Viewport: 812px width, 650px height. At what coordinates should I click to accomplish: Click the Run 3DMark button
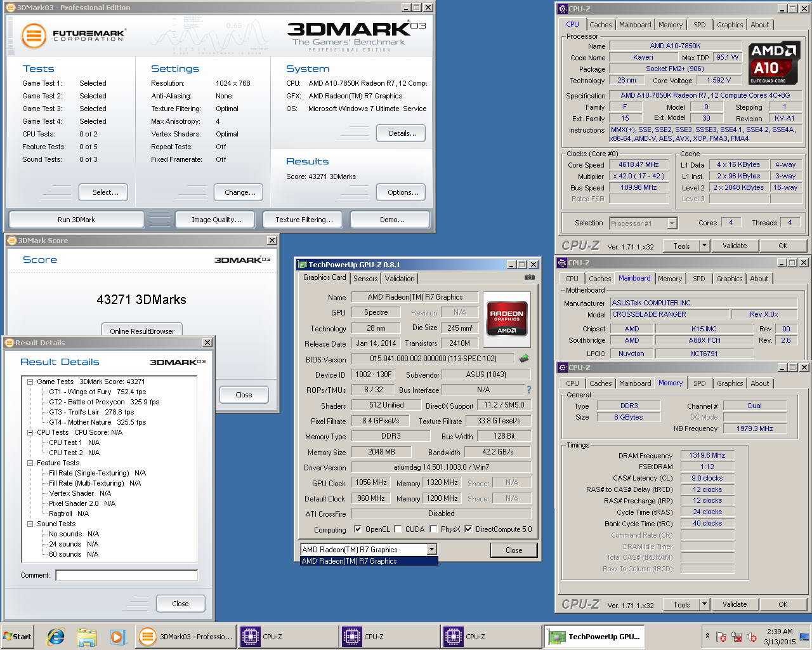click(76, 220)
